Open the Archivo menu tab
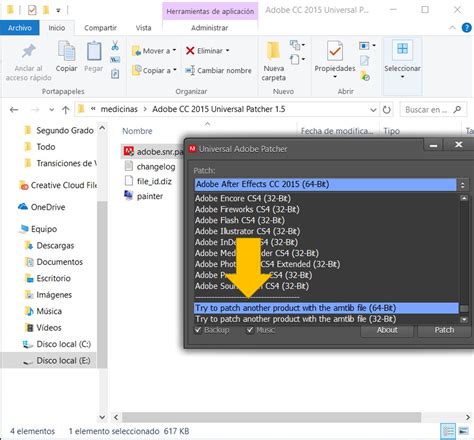Viewport: 474px width, 440px height. click(20, 28)
